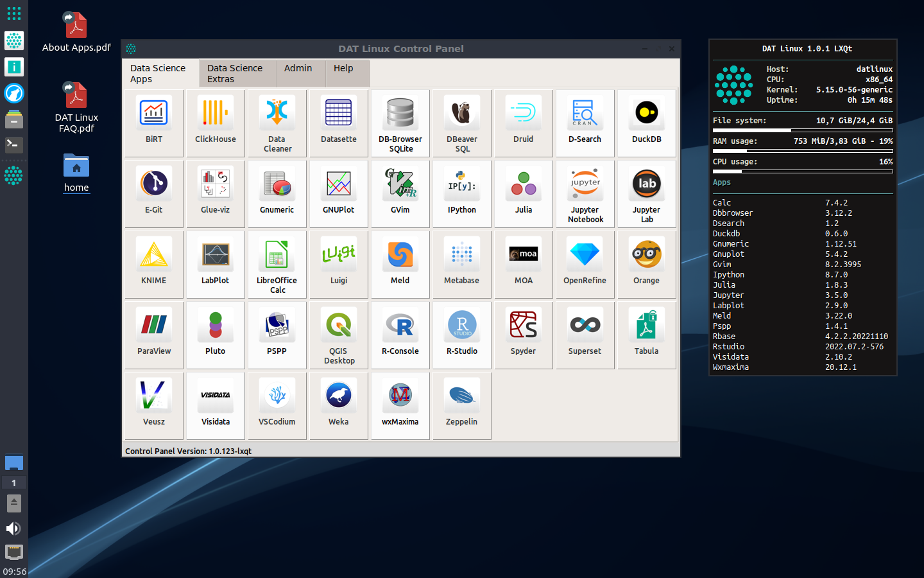Open R-Console
This screenshot has height=578, width=924.
(x=400, y=335)
